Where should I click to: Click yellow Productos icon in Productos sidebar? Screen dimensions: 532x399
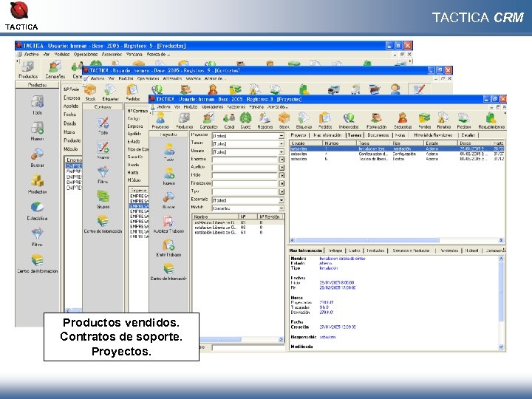tap(38, 184)
